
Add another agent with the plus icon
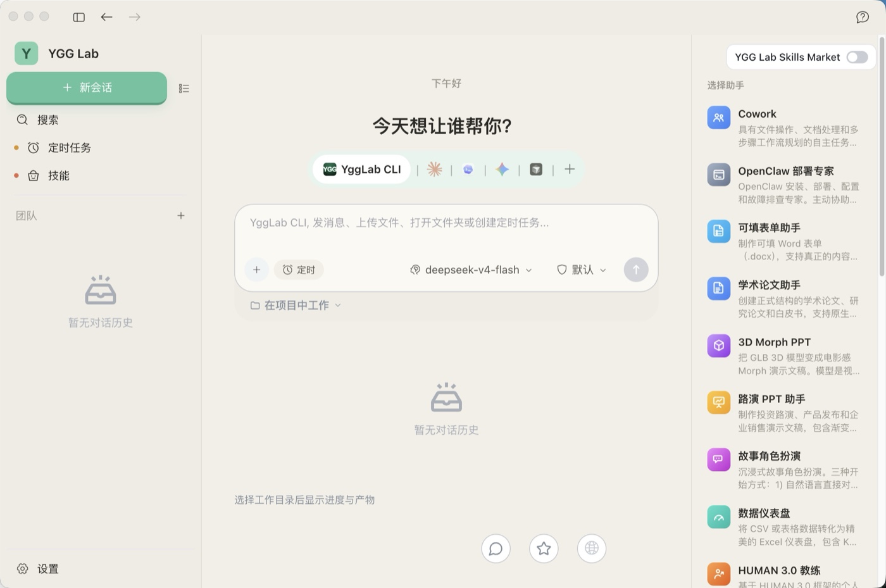[570, 169]
